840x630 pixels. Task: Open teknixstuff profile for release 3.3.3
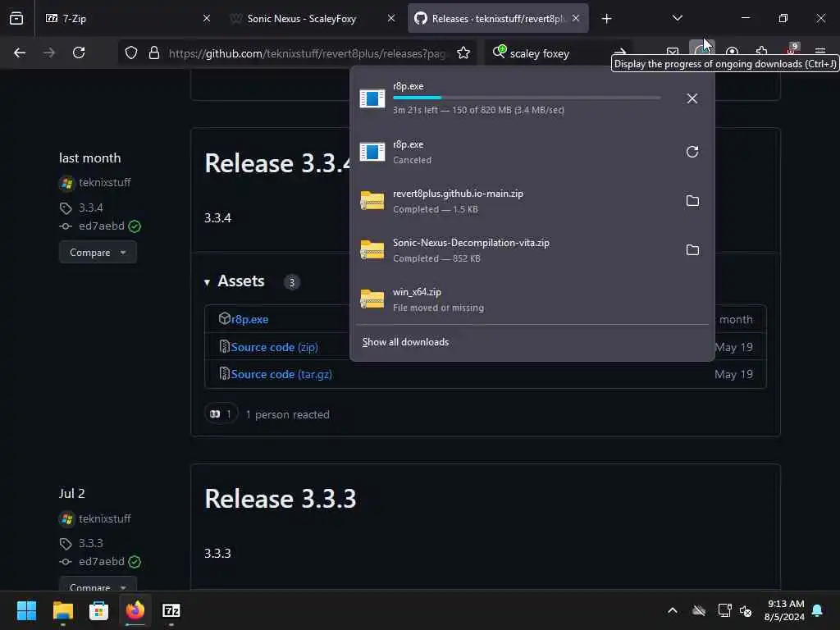click(x=104, y=518)
